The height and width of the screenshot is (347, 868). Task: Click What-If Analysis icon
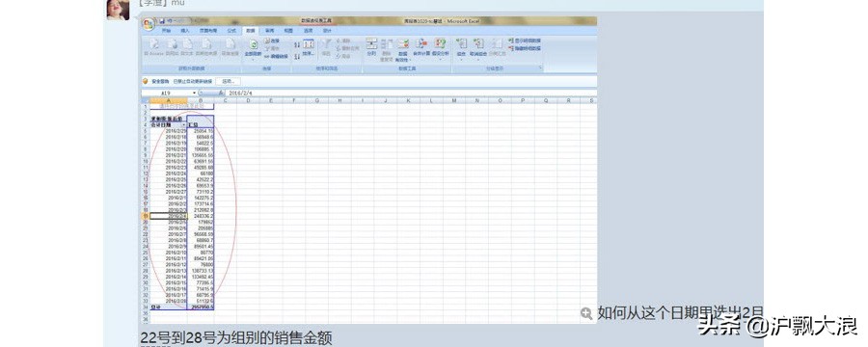click(440, 43)
